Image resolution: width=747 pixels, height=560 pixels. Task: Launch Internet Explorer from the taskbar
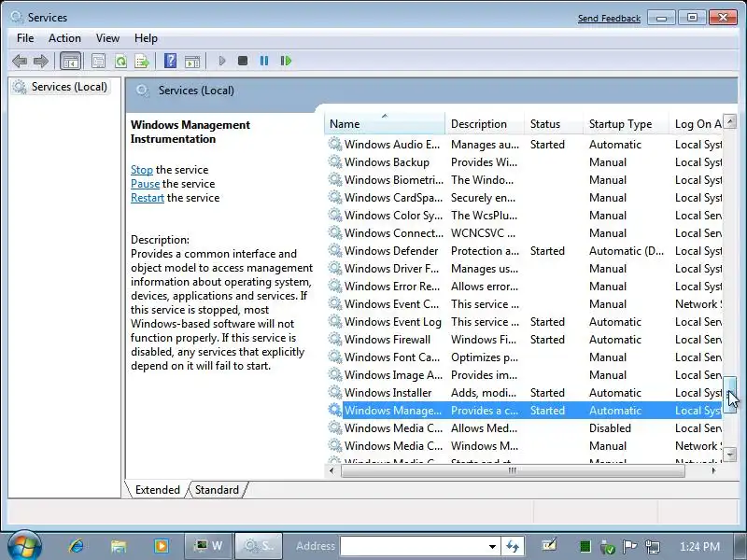click(77, 546)
